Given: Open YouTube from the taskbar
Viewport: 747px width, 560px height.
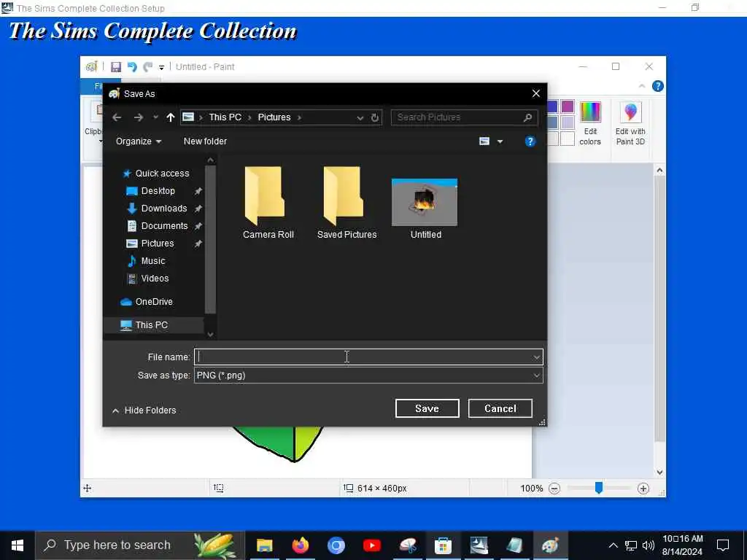Looking at the screenshot, I should 371,545.
